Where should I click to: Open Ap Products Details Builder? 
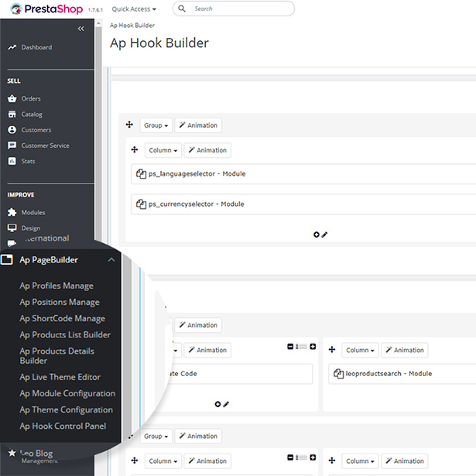(57, 356)
